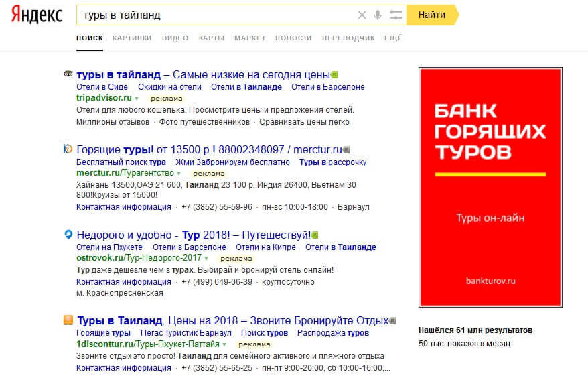588x382 pixels.
Task: Follow 'Отели в Таиланде' sitelink under ostrovok
Action: coord(340,247)
